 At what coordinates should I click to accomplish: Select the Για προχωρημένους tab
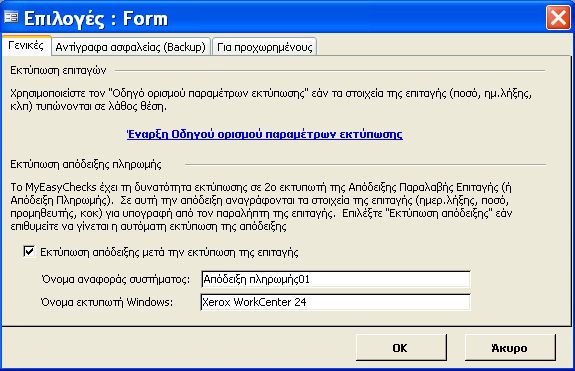coord(264,47)
